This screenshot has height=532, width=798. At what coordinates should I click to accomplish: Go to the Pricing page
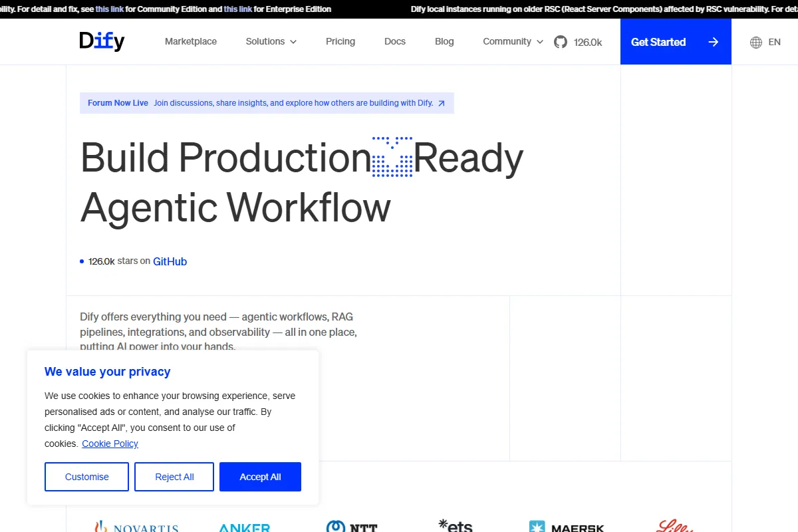point(340,41)
